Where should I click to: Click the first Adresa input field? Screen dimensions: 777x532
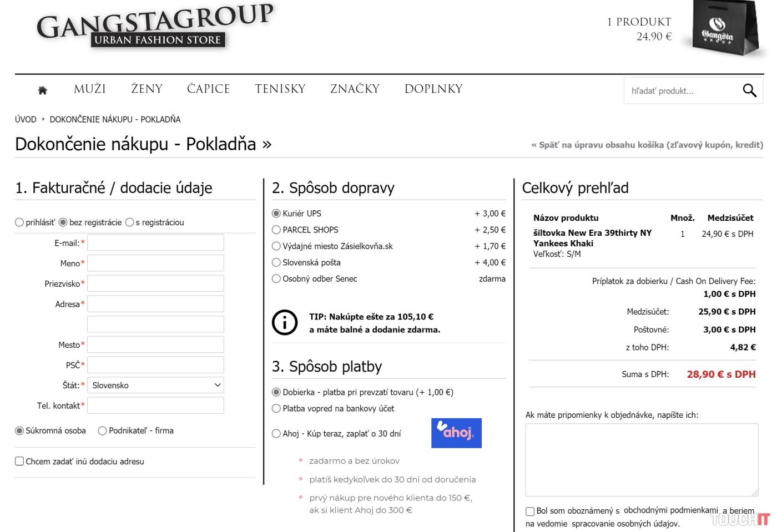(155, 304)
